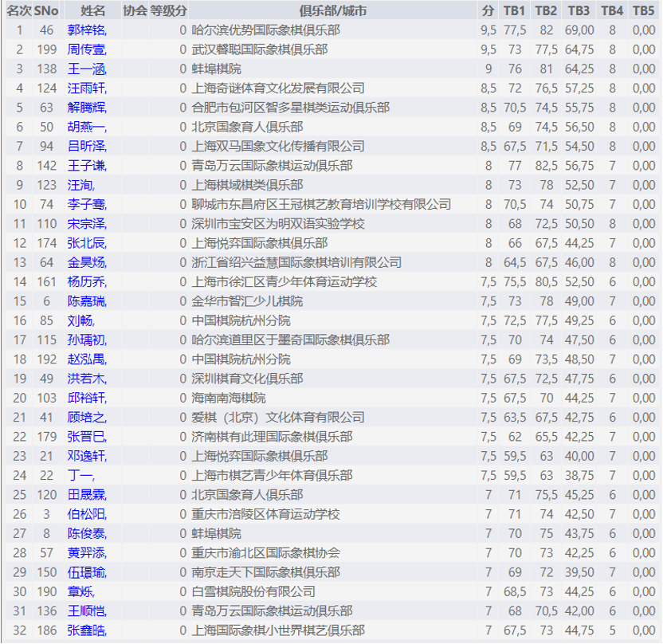Viewport: 663px width, 644px height.
Task: Open player link 洪若木
Action: [x=86, y=379]
